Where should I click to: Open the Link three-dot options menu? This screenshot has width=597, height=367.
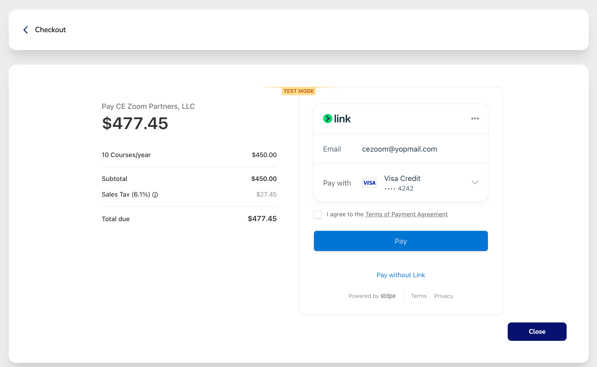tap(475, 118)
